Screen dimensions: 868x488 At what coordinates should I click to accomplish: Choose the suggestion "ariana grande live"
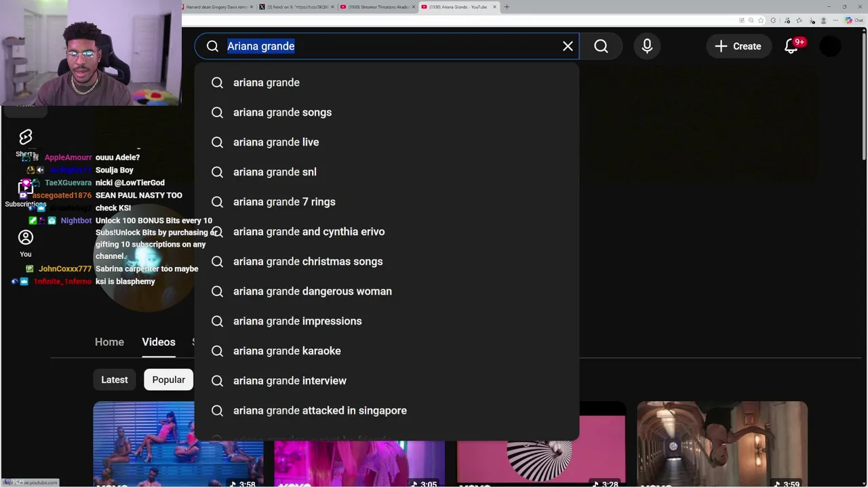pyautogui.click(x=387, y=142)
